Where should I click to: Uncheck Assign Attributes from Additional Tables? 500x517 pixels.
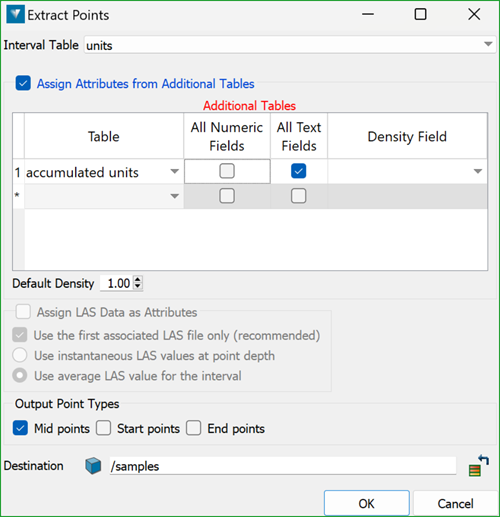pos(23,83)
